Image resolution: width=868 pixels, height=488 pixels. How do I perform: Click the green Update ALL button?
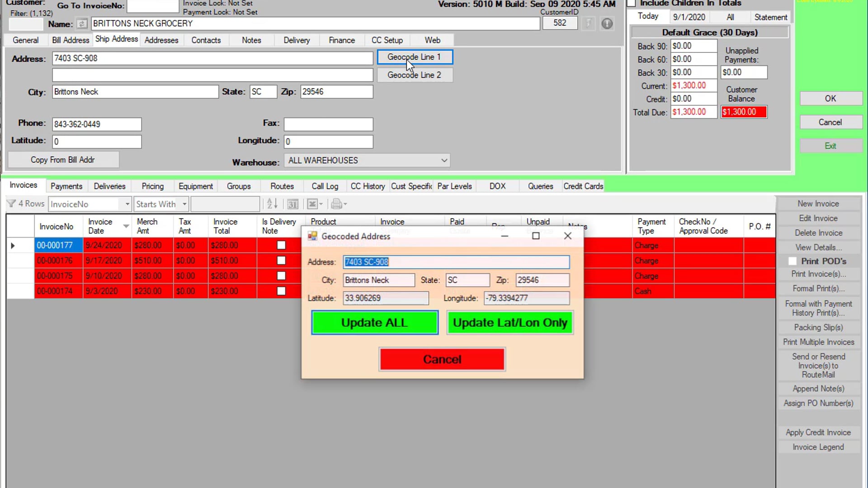click(374, 323)
